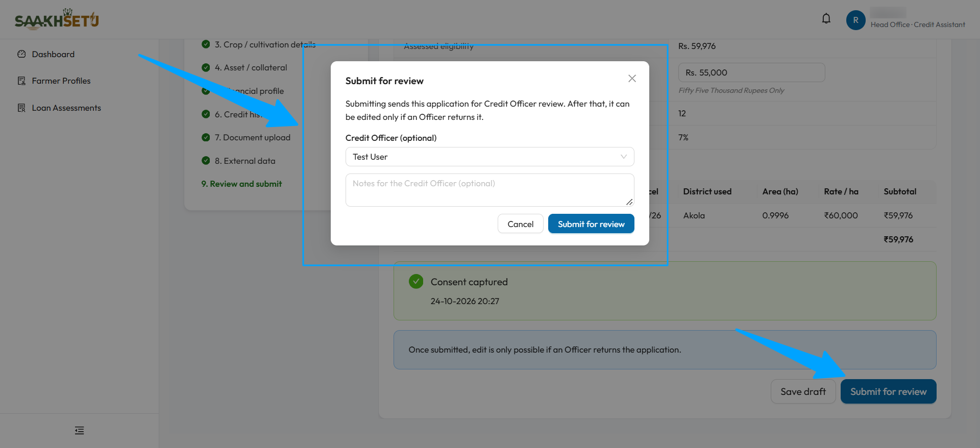Screen dimensions: 980x448
Task: Go to step 8 External data
Action: click(244, 161)
